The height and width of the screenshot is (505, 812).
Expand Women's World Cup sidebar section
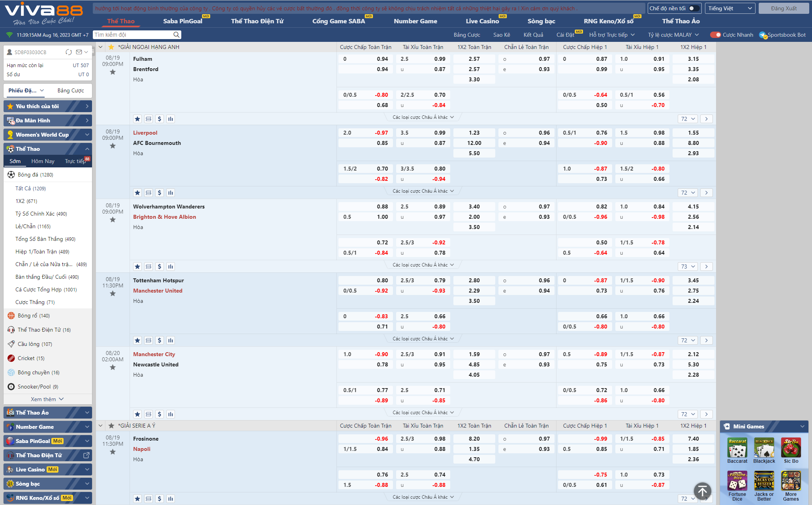click(48, 135)
